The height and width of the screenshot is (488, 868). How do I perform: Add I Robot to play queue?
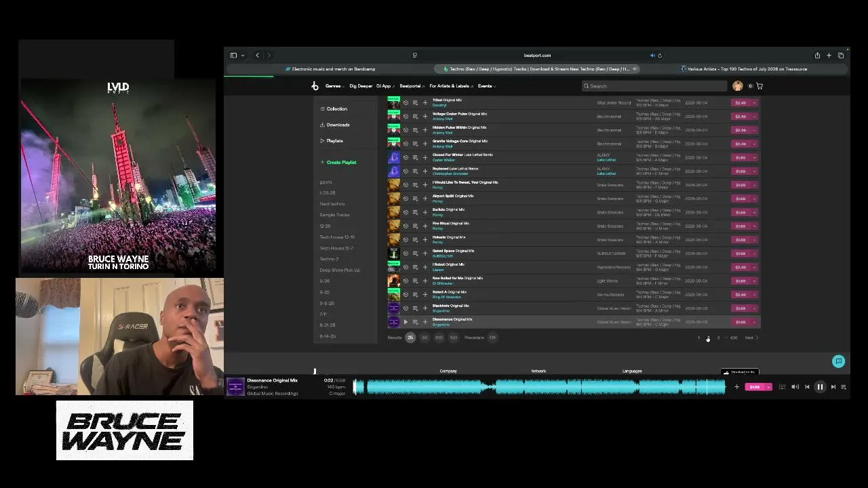coord(415,267)
